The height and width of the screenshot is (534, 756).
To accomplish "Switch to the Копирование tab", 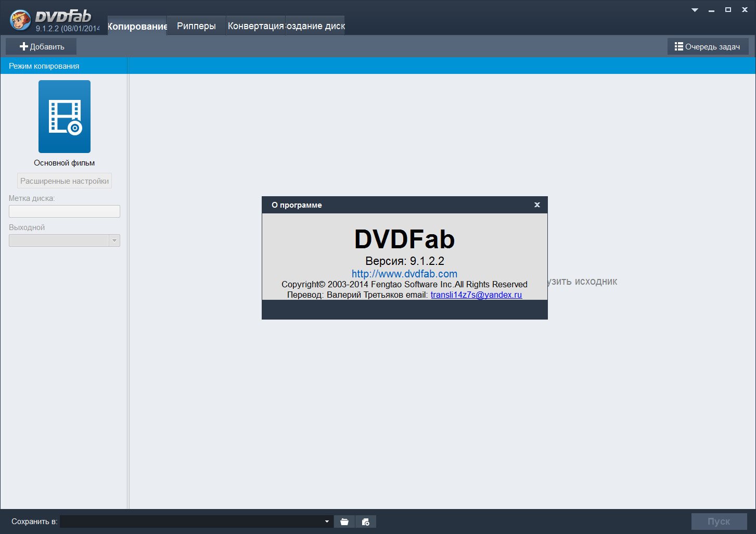I will point(137,26).
